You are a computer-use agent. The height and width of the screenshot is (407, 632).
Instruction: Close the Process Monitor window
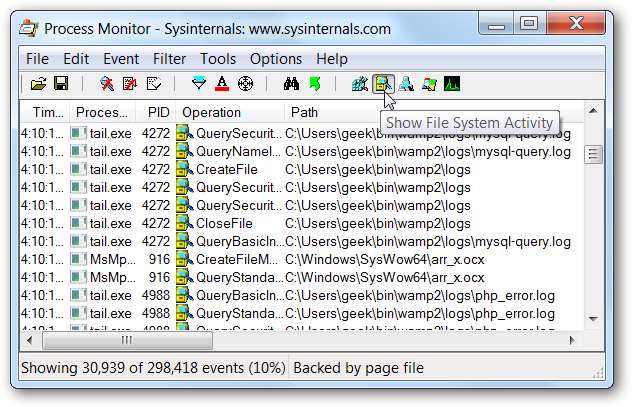click(576, 23)
